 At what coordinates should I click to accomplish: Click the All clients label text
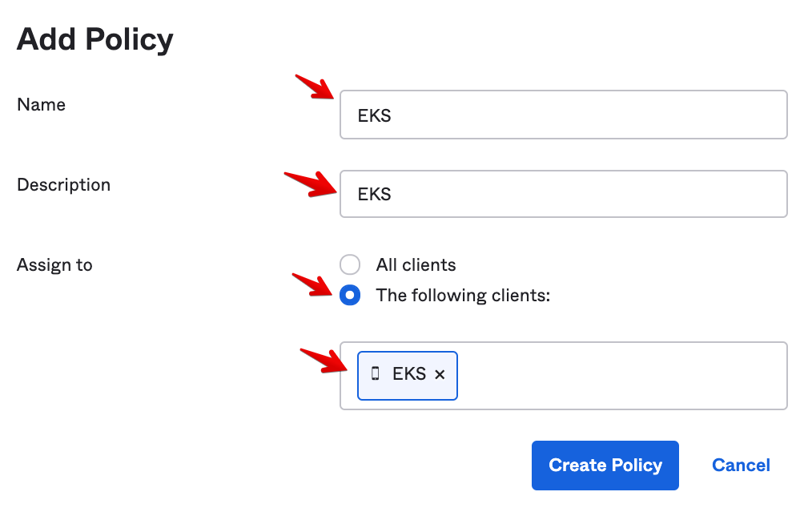[416, 264]
